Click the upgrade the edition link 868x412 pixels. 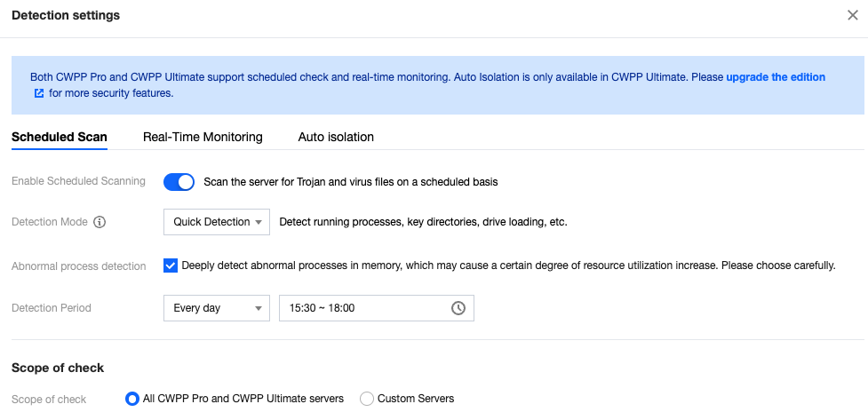click(776, 77)
